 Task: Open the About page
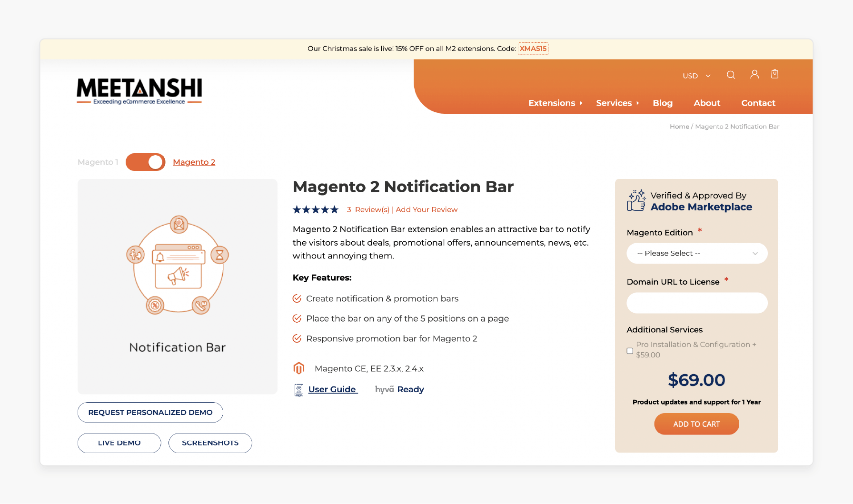pos(707,103)
